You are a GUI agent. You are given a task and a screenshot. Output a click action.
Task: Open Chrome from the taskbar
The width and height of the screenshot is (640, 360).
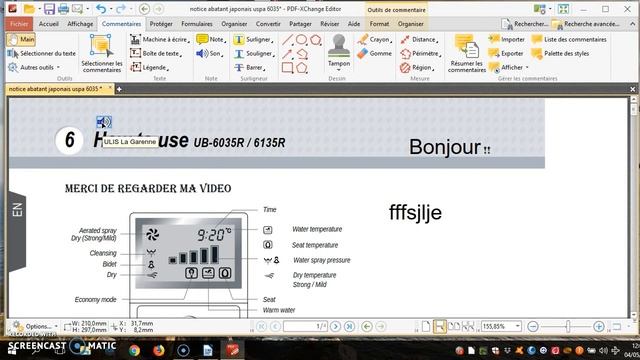click(x=134, y=350)
